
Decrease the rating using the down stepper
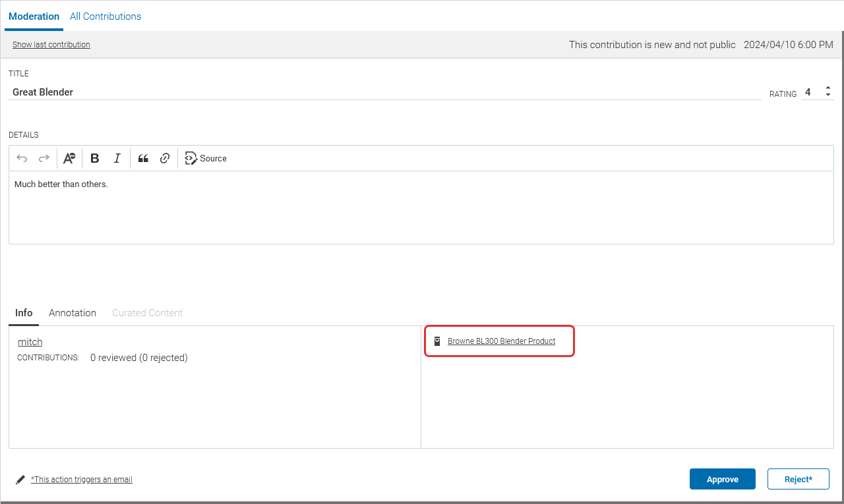coord(828,96)
